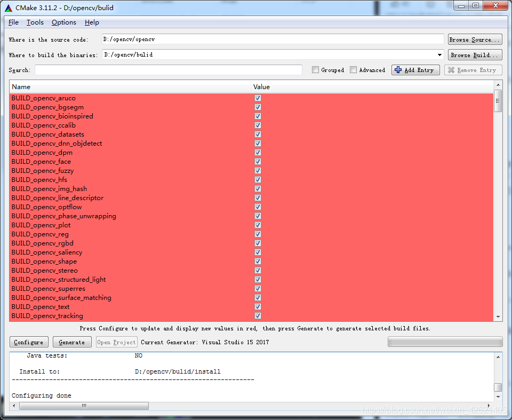Click the entry list scrollbar thumb
Viewport: 512px width, 420px height.
(498, 101)
